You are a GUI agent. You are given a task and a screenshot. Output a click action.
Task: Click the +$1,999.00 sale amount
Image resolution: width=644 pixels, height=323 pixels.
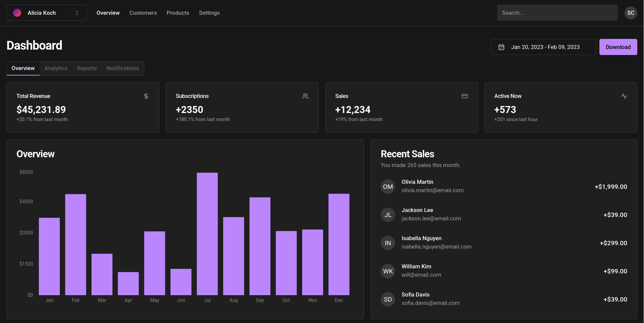pos(611,187)
